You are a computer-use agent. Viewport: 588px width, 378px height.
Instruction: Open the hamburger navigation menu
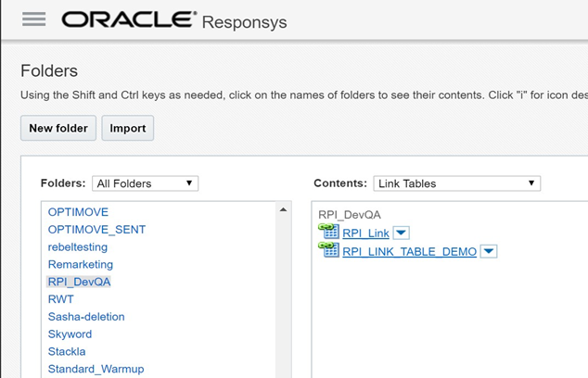[33, 19]
